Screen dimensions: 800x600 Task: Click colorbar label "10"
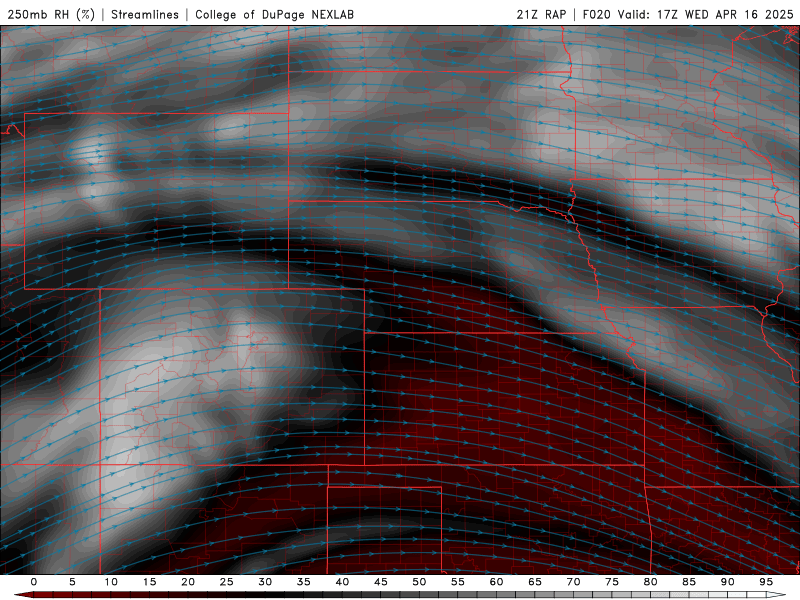(x=111, y=582)
